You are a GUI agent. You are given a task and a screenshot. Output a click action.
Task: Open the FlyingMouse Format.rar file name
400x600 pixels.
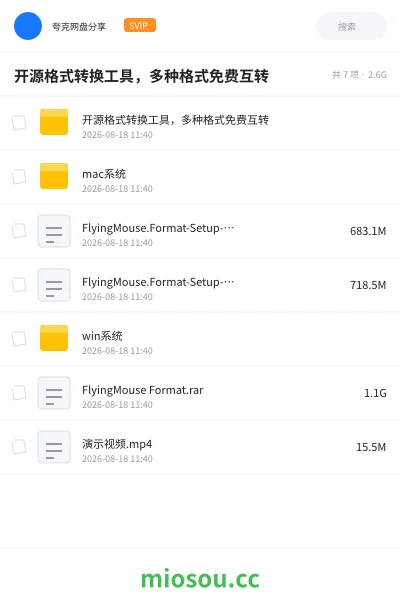click(143, 390)
